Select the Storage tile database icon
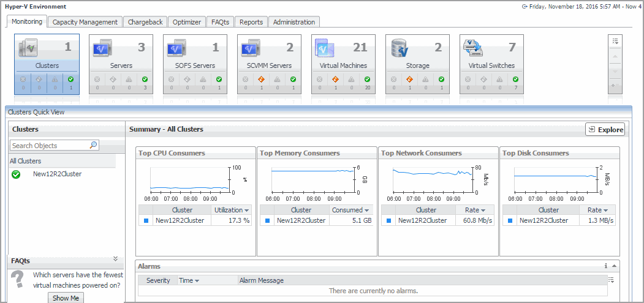Viewport: 644px width, 303px height. (400, 48)
